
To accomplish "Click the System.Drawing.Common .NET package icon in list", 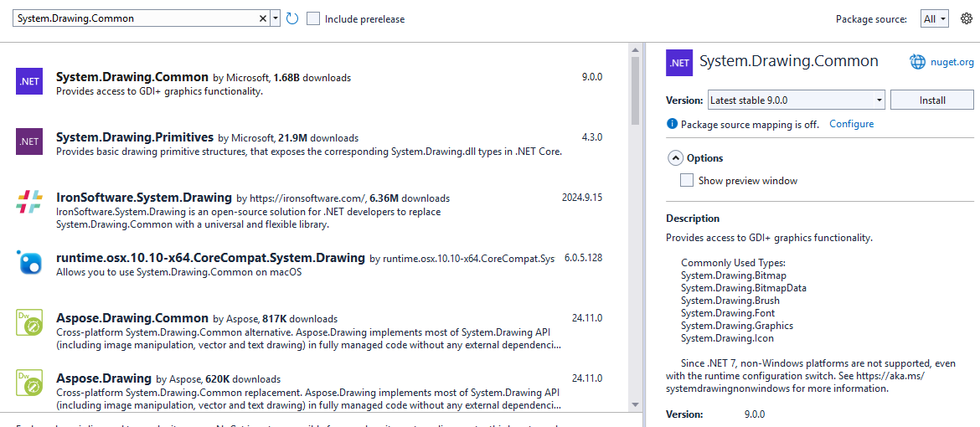I will 29,81.
